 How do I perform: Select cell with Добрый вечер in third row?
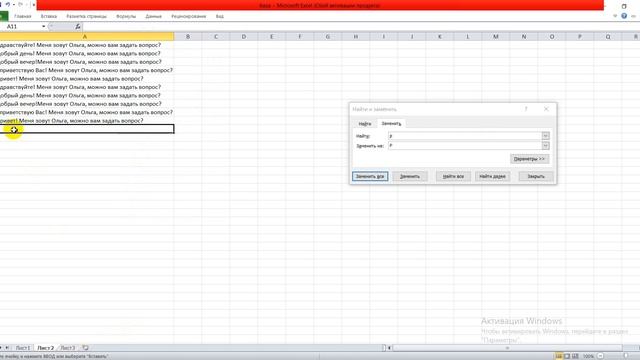pos(87,62)
